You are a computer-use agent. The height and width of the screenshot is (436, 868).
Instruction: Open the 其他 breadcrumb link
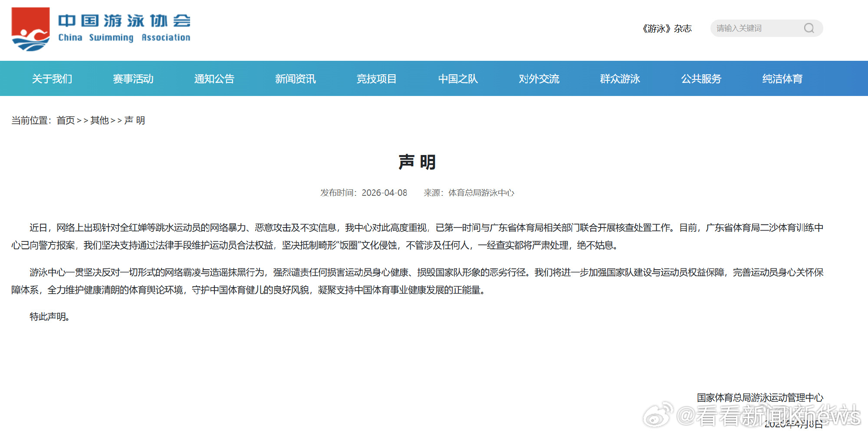pyautogui.click(x=99, y=120)
